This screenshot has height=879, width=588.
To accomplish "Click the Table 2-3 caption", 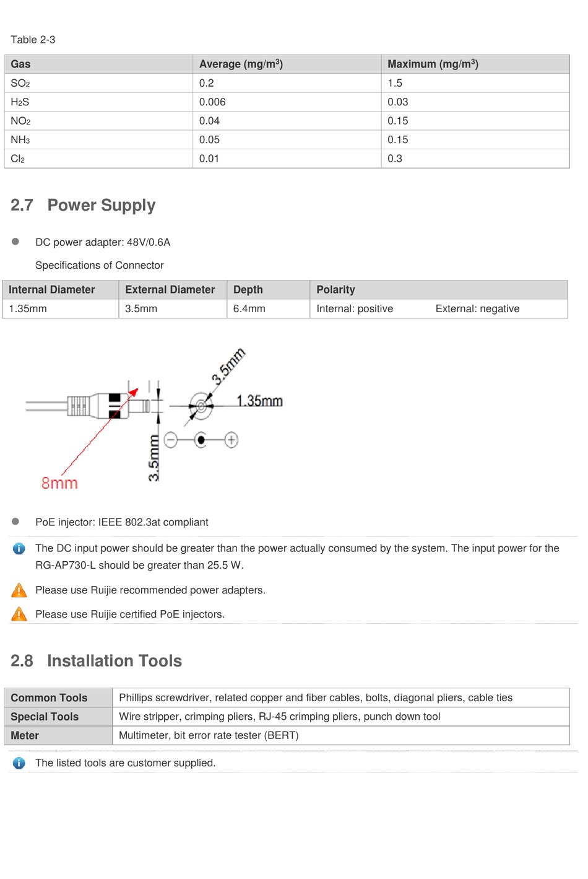I will tap(33, 40).
